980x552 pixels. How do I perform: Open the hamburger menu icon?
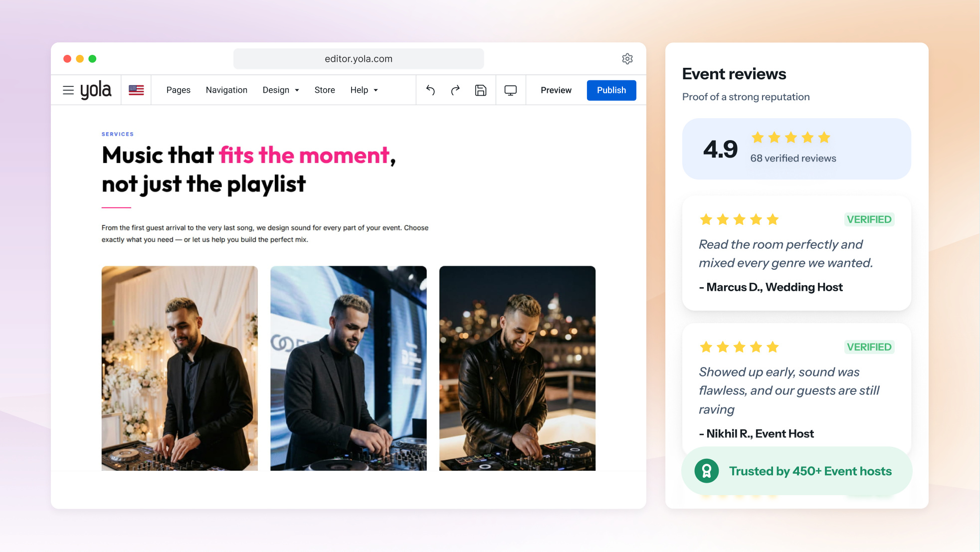(x=68, y=90)
